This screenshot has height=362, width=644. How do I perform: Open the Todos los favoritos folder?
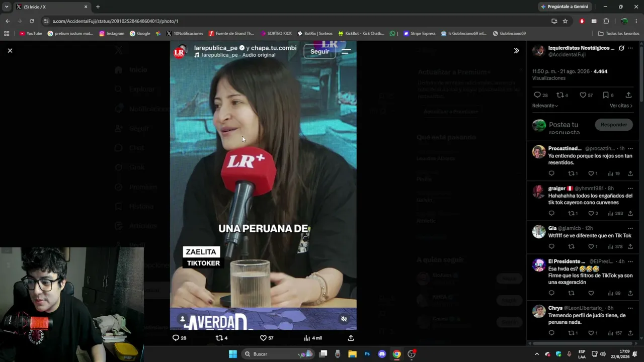[618, 34]
